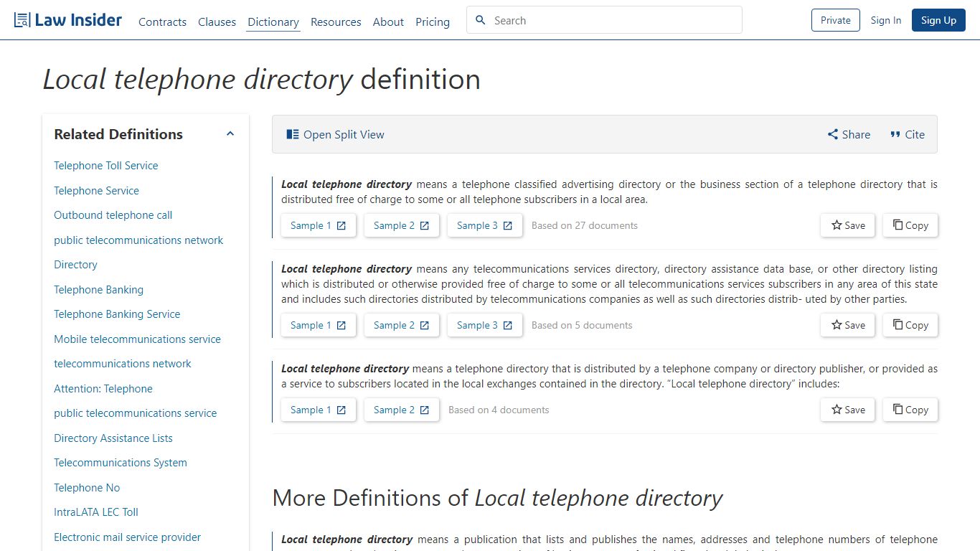Click the split view icon
This screenshot has width=980, height=551.
(293, 134)
